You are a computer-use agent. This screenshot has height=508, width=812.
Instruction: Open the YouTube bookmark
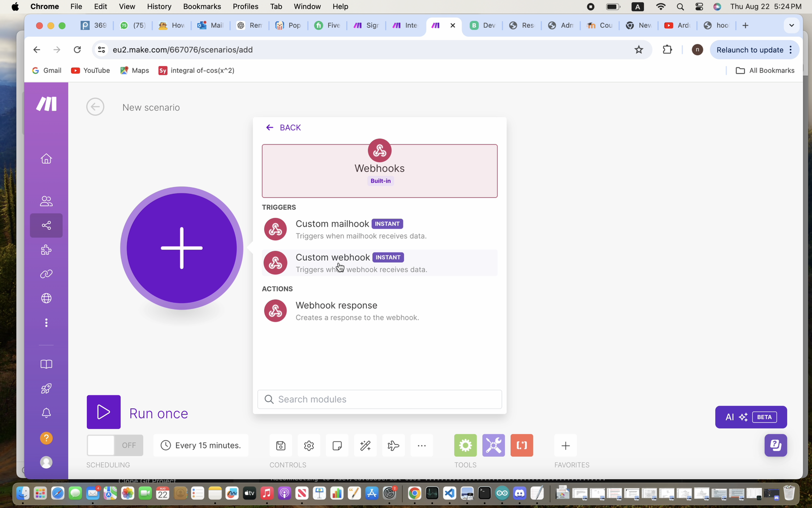[91, 70]
